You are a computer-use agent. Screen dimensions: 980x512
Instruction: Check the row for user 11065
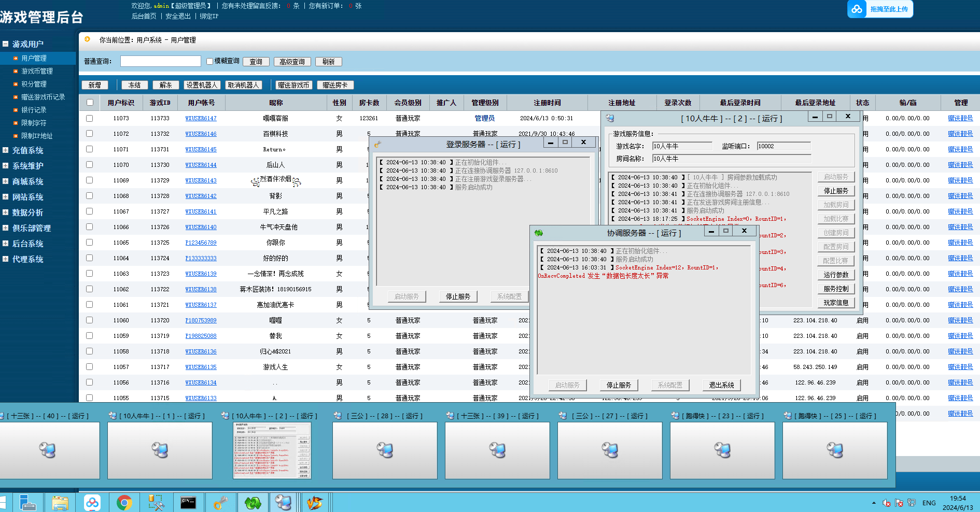90,243
